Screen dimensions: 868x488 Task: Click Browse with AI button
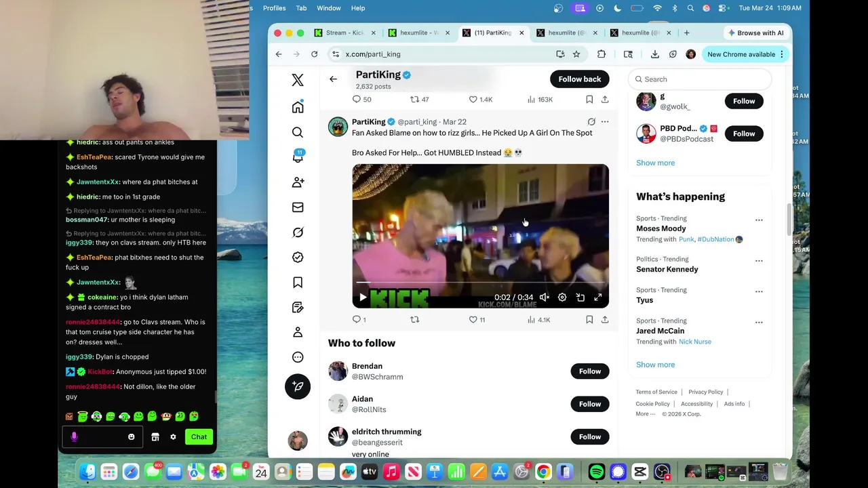pos(755,33)
